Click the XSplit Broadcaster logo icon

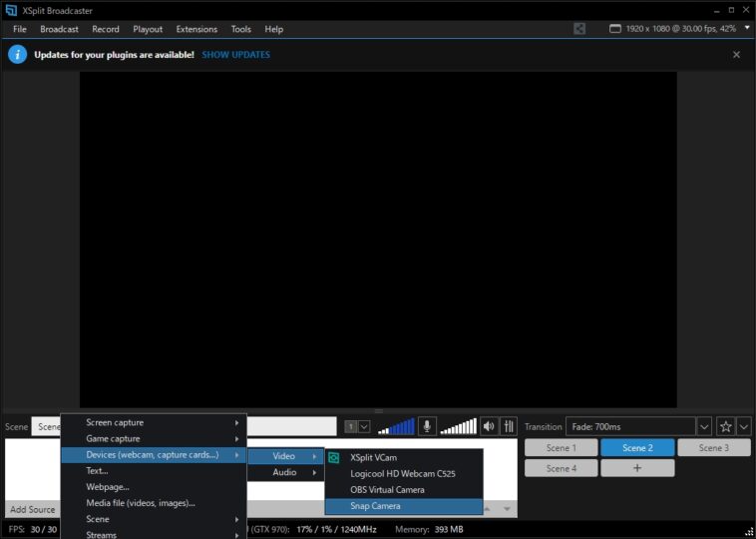[x=11, y=10]
